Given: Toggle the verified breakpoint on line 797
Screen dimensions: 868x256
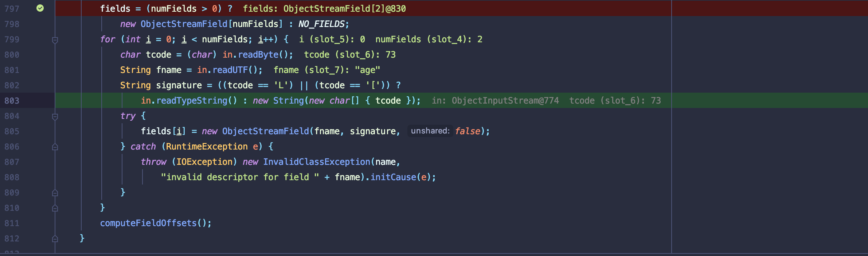Looking at the screenshot, I should click(40, 8).
